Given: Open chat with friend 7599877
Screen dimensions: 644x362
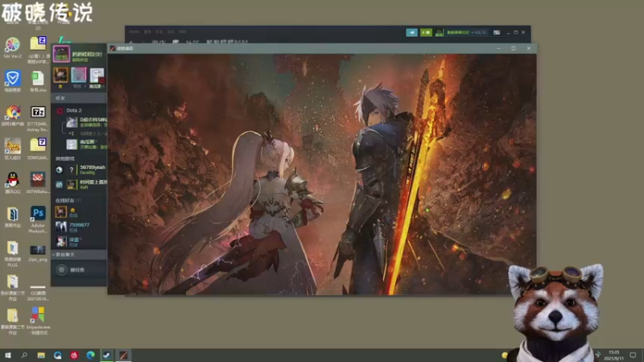Looking at the screenshot, I should click(80, 227).
